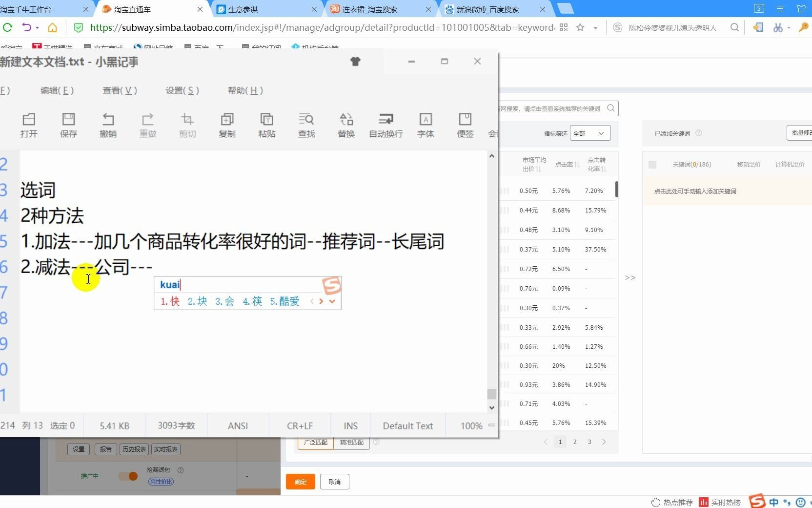Viewport: 812px width, 508px height.
Task: Open the 指标筛选 全部 dropdown
Action: 590,133
